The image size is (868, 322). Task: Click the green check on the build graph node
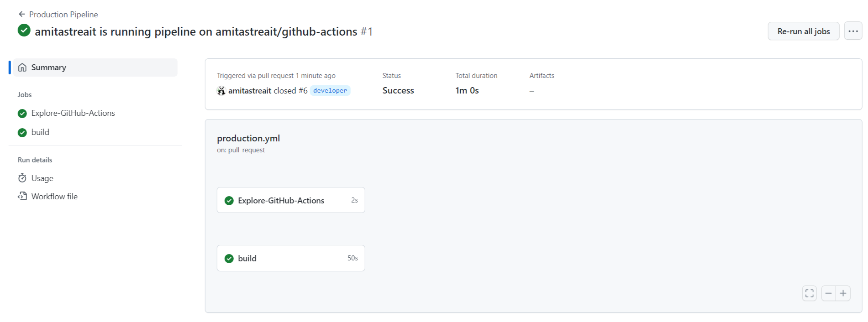point(229,258)
